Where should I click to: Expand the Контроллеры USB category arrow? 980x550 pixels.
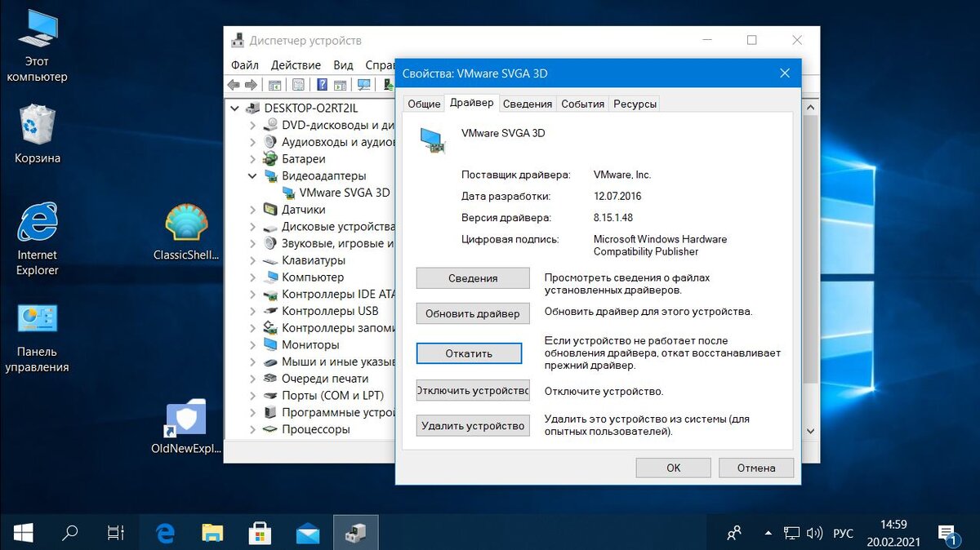[252, 311]
